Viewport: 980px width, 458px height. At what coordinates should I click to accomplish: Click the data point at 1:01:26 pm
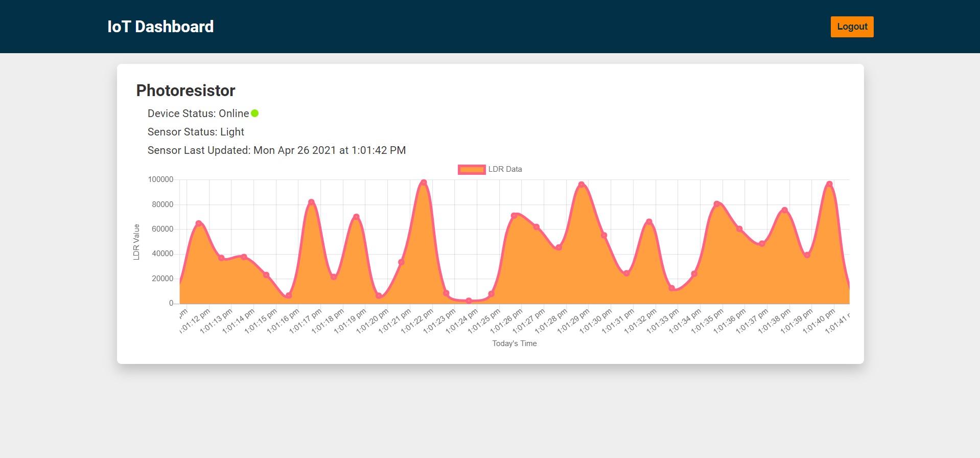pyautogui.click(x=514, y=216)
